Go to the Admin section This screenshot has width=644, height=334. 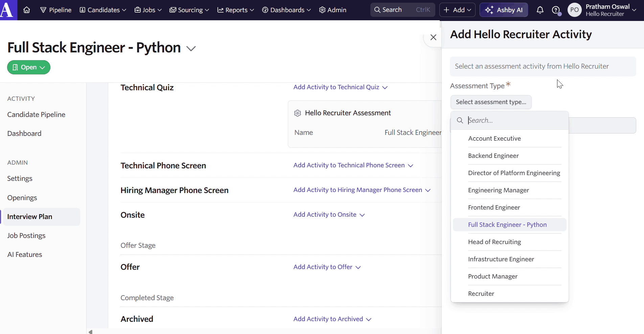click(x=332, y=10)
